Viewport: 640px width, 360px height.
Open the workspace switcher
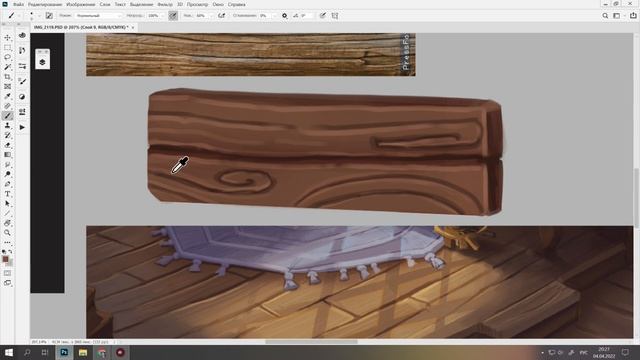tap(617, 16)
